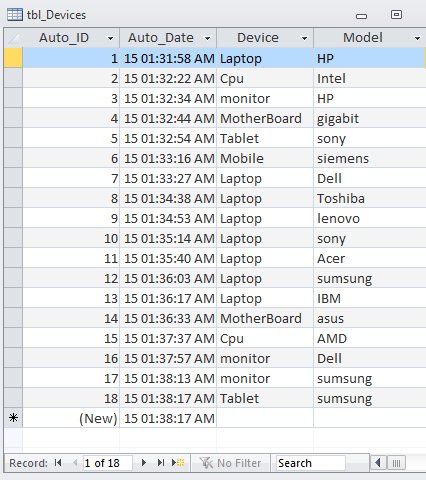Click Intel in the Model column
The image size is (426, 480).
370,79
